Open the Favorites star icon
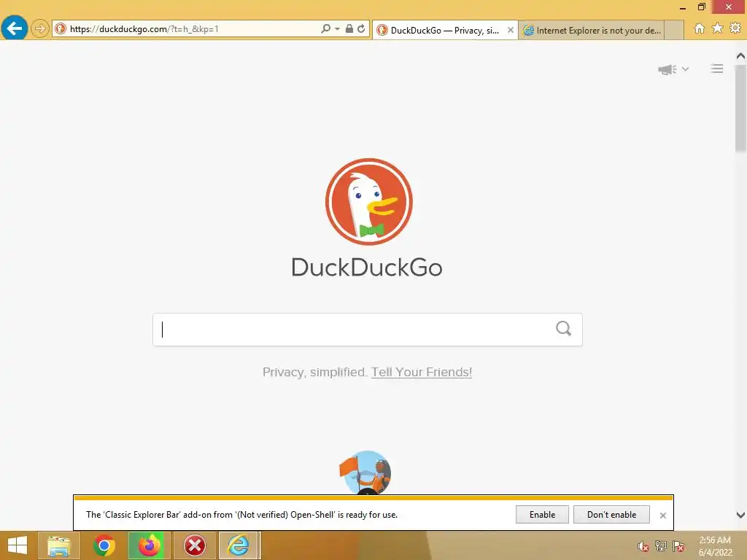The width and height of the screenshot is (747, 560). pyautogui.click(x=717, y=28)
